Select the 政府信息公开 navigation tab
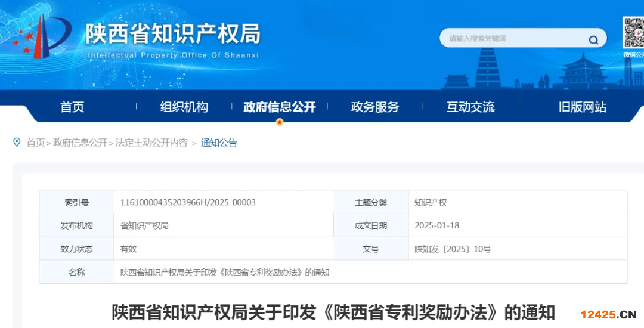The image size is (644, 328). click(279, 107)
